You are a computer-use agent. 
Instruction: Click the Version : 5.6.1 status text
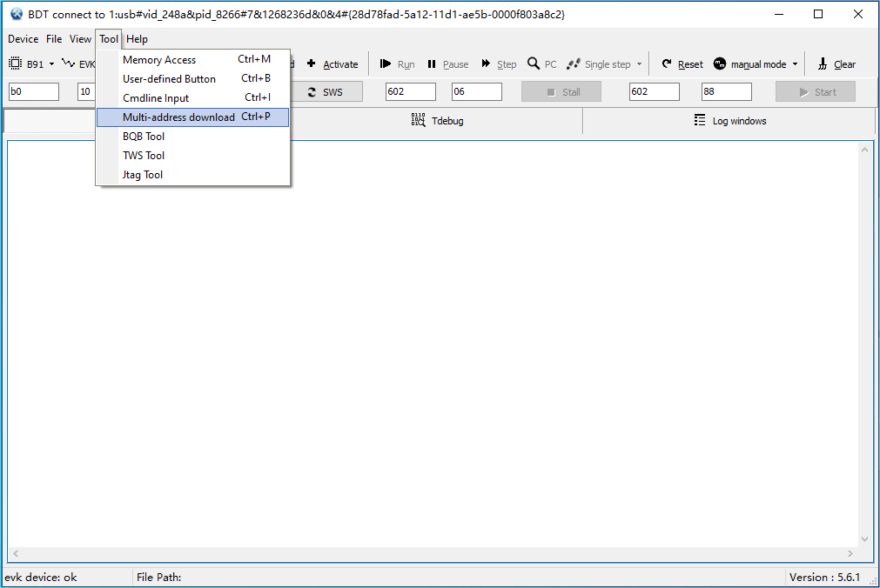pyautogui.click(x=824, y=578)
